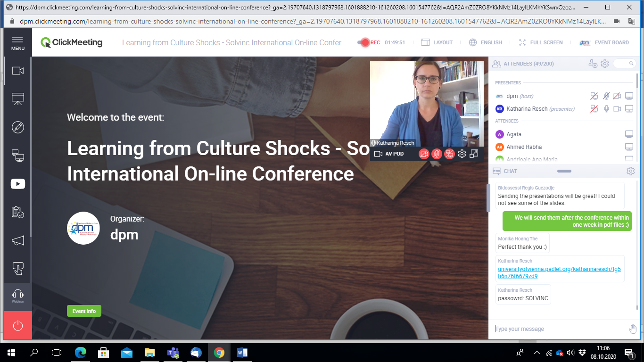
Task: Click the dpm organizer logo
Action: (83, 228)
